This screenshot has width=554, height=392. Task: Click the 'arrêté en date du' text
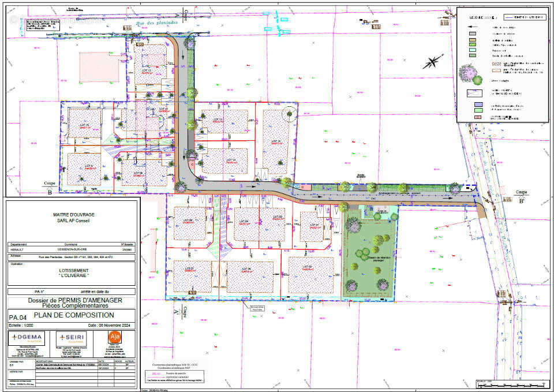95,292
